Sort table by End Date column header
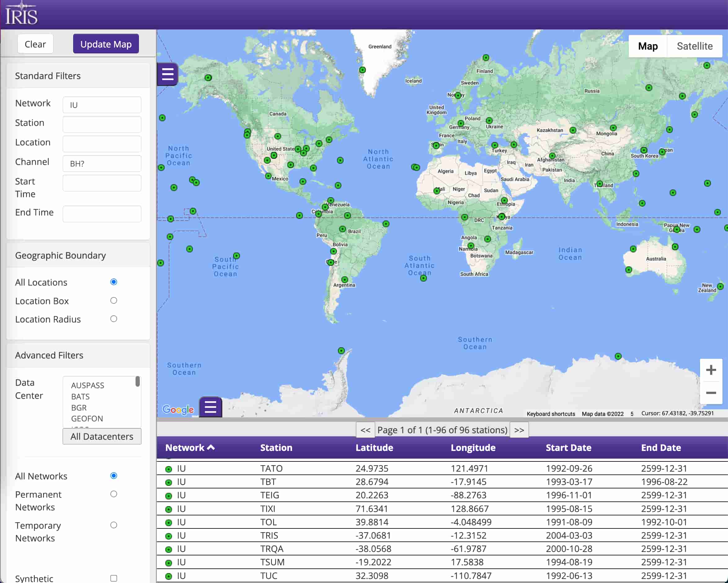The width and height of the screenshot is (728, 583). click(661, 447)
